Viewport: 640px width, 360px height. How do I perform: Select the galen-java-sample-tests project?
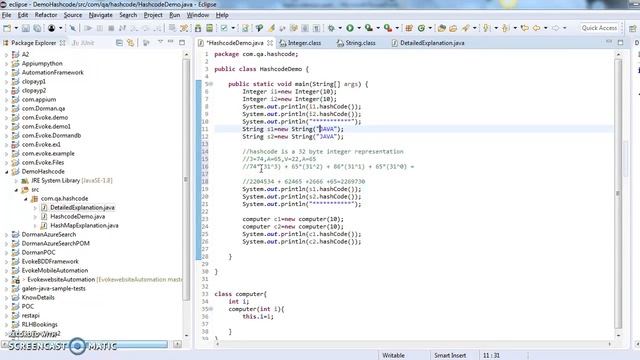pyautogui.click(x=53, y=289)
